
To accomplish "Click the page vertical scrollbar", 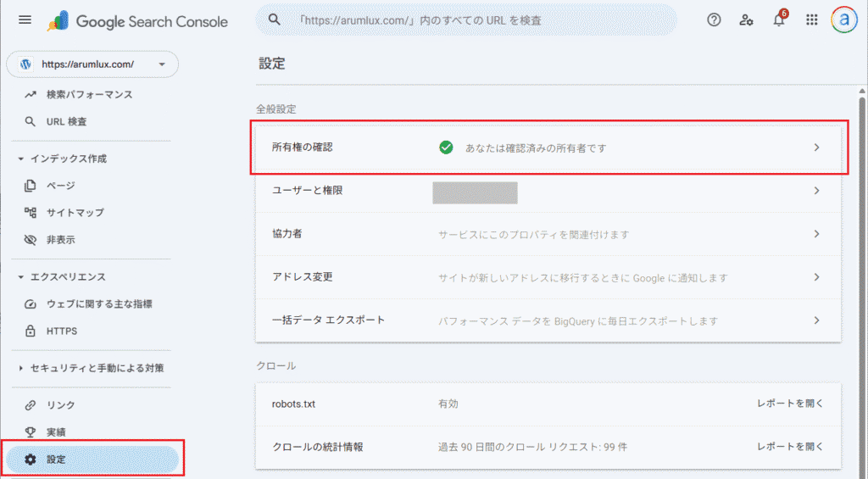I will [862, 282].
